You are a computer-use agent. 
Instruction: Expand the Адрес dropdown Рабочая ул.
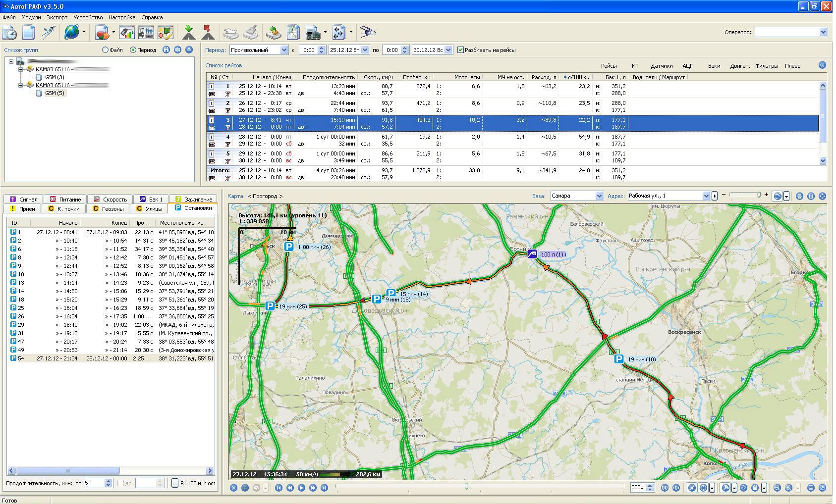coord(706,196)
